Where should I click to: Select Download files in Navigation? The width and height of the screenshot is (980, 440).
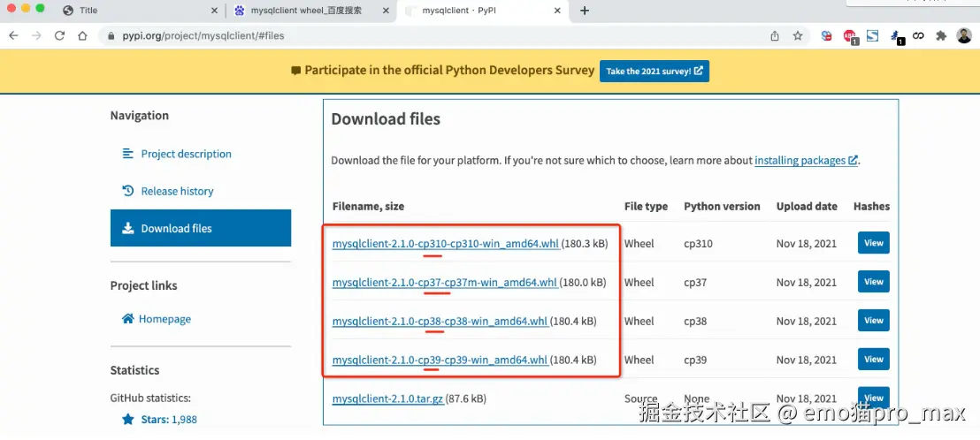[x=201, y=228]
